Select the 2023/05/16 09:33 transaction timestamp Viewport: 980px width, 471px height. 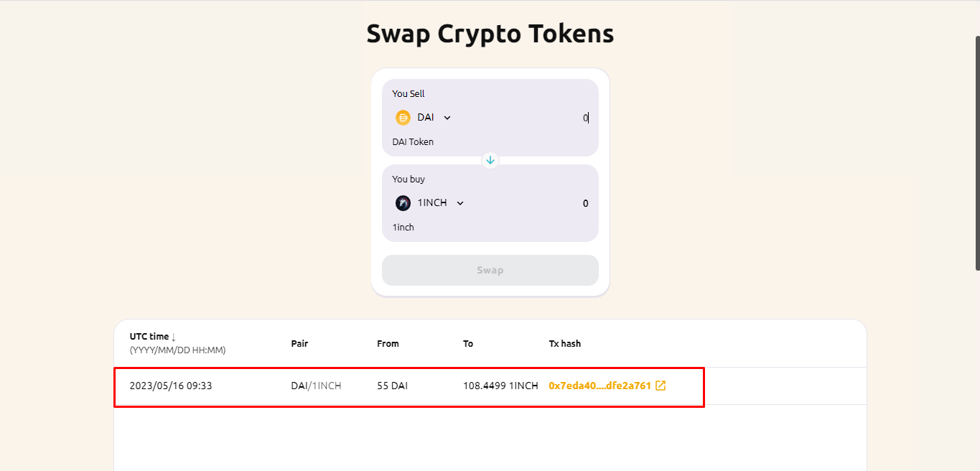click(171, 386)
